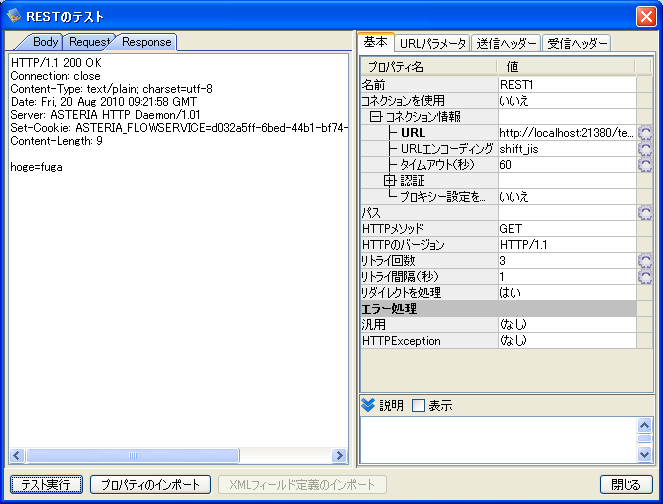Viewport: 663px width, 504px height.
Task: Switch to the Body tab
Action: (45, 42)
